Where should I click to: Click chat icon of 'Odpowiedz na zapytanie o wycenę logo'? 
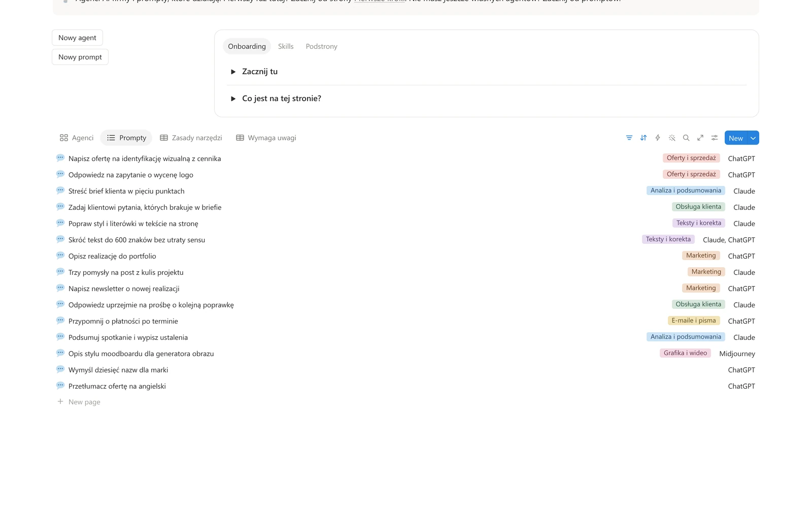[x=60, y=174]
